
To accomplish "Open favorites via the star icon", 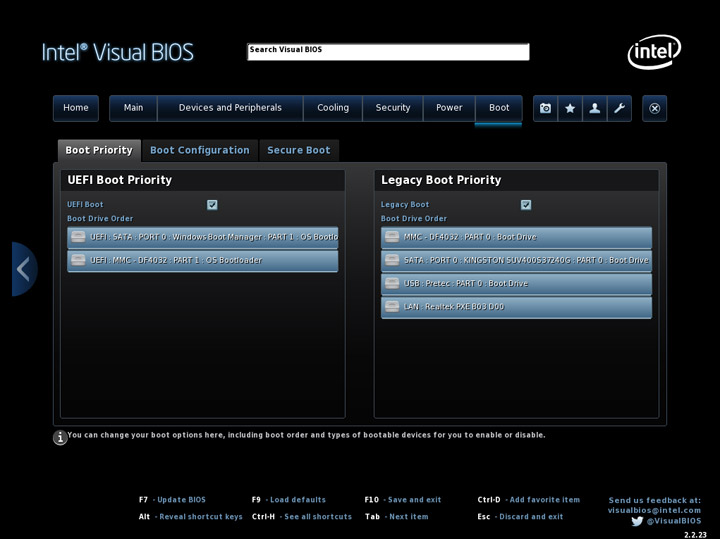I will tap(570, 108).
